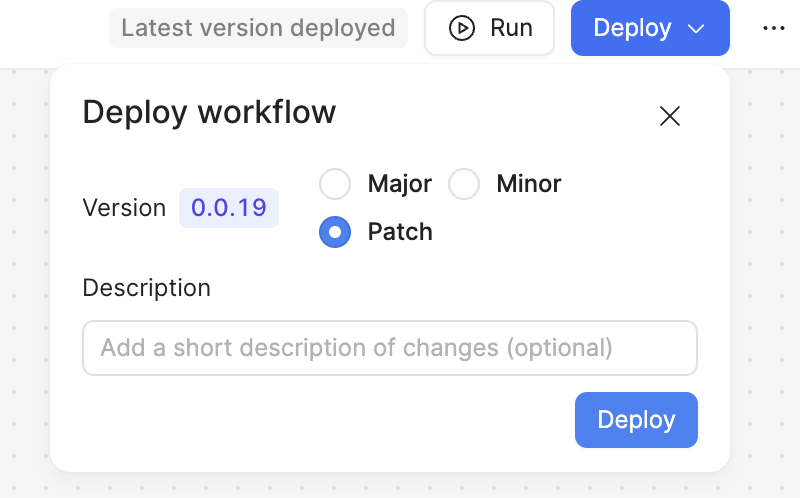
Task: Click the selected Patch radio button
Action: 335,232
